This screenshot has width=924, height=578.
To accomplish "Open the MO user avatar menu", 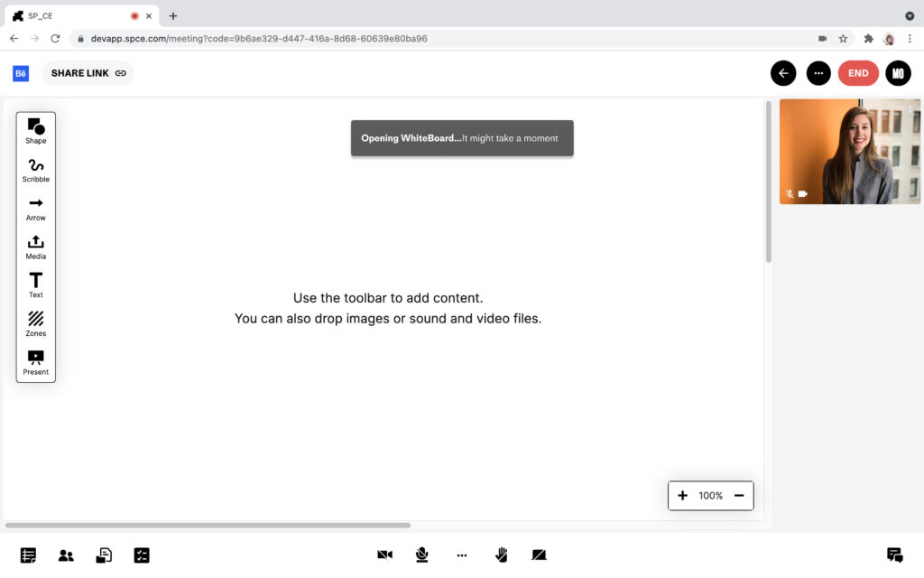I will click(x=898, y=73).
